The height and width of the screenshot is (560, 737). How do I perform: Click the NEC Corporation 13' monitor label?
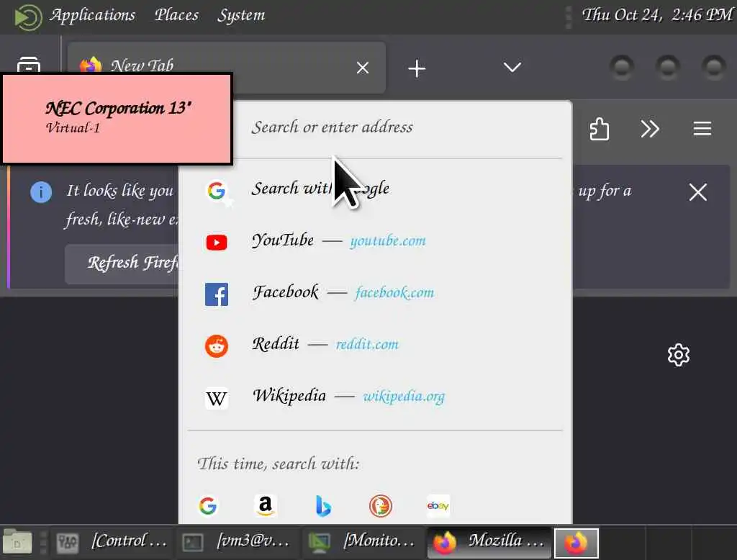(x=118, y=109)
